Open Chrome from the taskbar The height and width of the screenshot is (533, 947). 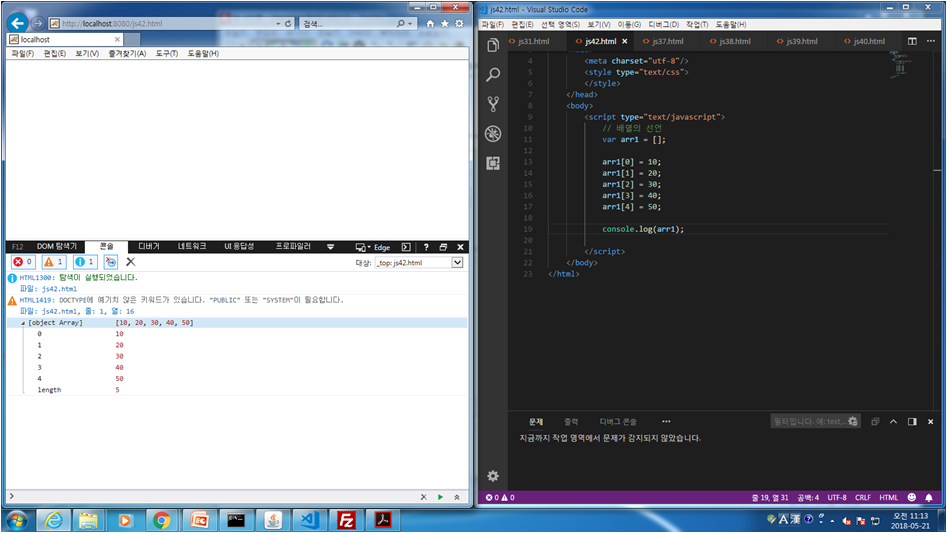161,520
